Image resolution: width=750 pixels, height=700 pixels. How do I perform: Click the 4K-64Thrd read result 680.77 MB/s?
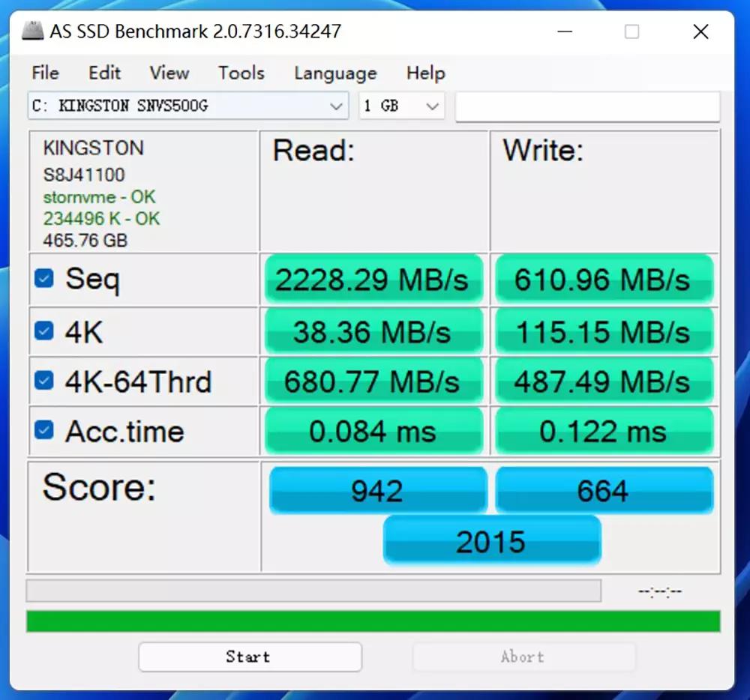pos(373,381)
